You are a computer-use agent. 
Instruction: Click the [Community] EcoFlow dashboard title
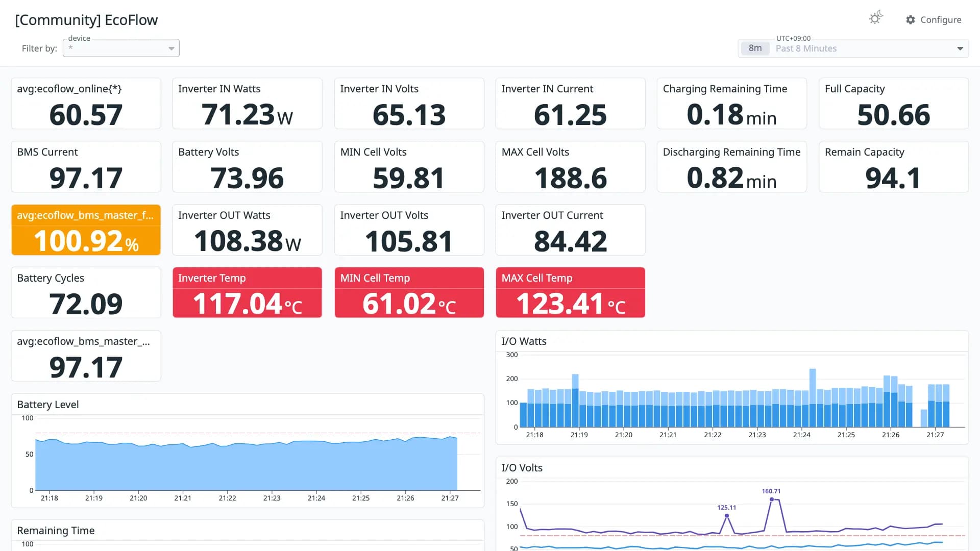[x=86, y=20]
